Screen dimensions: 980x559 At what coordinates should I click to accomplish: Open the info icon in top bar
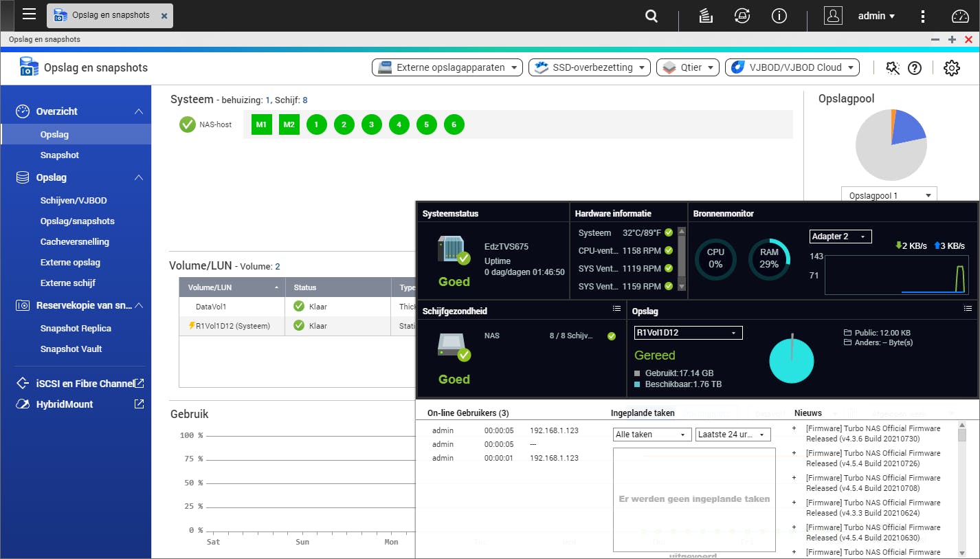tap(779, 16)
